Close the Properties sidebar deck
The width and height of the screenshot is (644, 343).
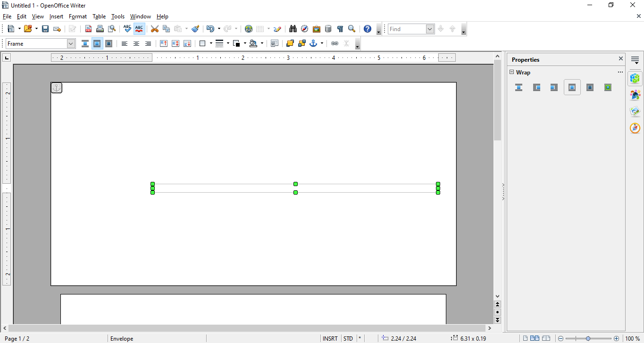click(x=621, y=59)
